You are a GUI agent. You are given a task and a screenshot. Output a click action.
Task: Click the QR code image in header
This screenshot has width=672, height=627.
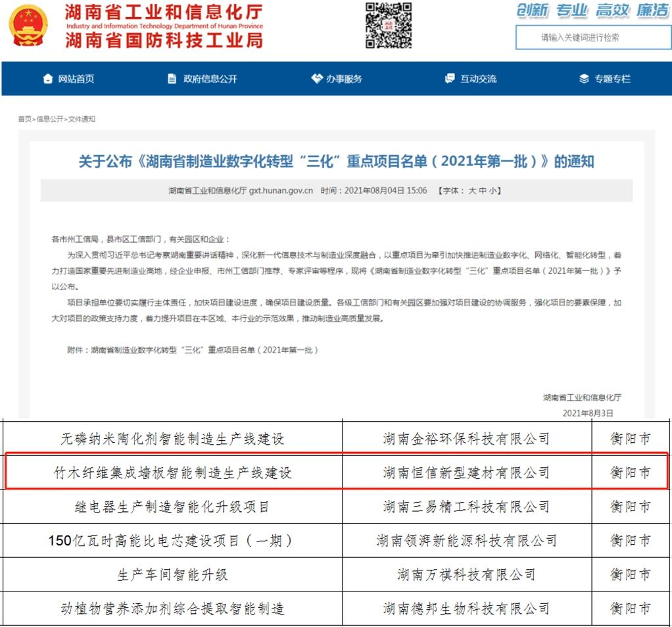(389, 26)
